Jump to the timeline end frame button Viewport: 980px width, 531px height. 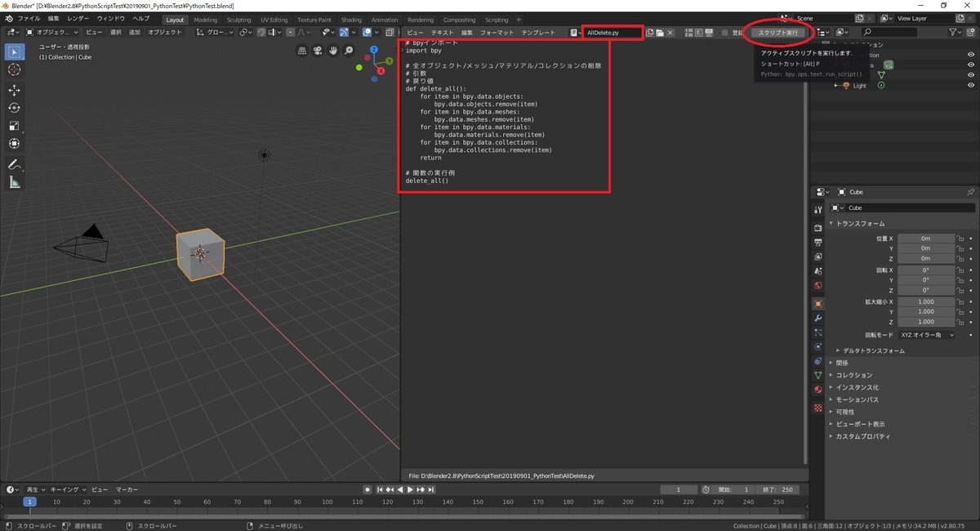tap(431, 489)
